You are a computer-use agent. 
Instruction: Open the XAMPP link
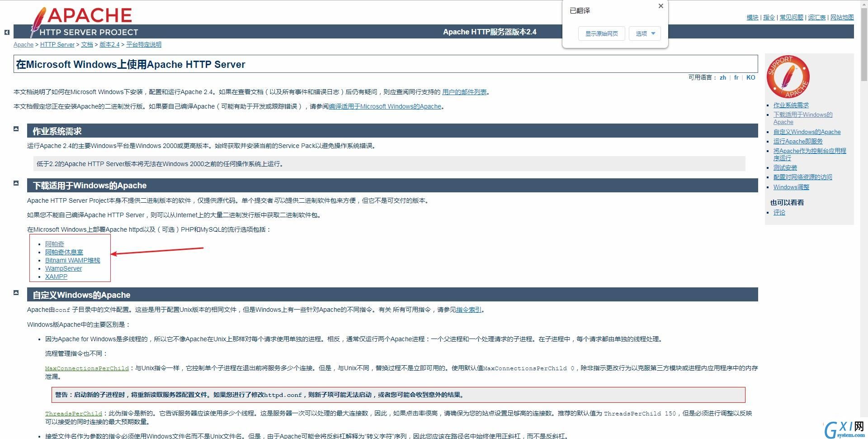click(x=56, y=277)
